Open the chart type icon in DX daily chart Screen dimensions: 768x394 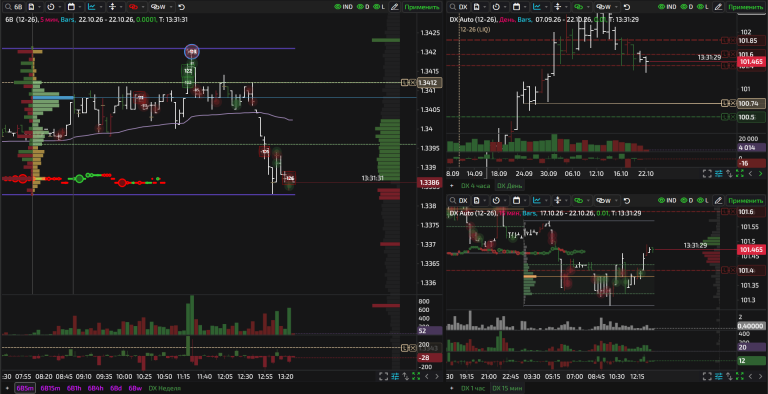pyautogui.click(x=537, y=7)
